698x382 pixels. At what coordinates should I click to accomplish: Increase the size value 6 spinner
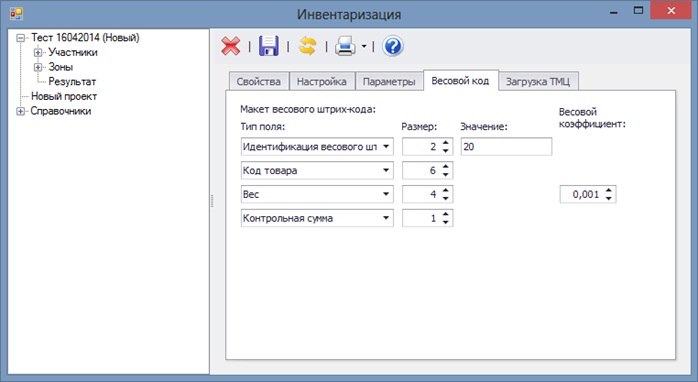(x=446, y=167)
